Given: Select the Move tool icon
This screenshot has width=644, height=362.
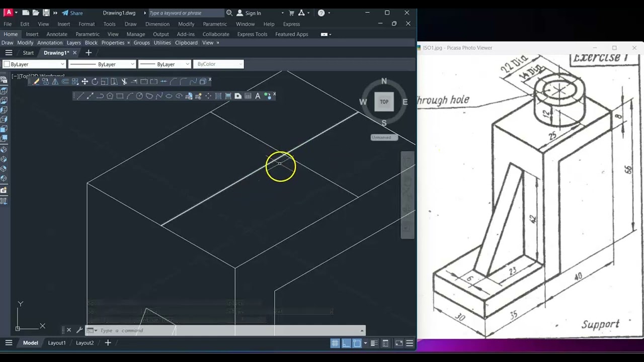Looking at the screenshot, I should [x=85, y=81].
